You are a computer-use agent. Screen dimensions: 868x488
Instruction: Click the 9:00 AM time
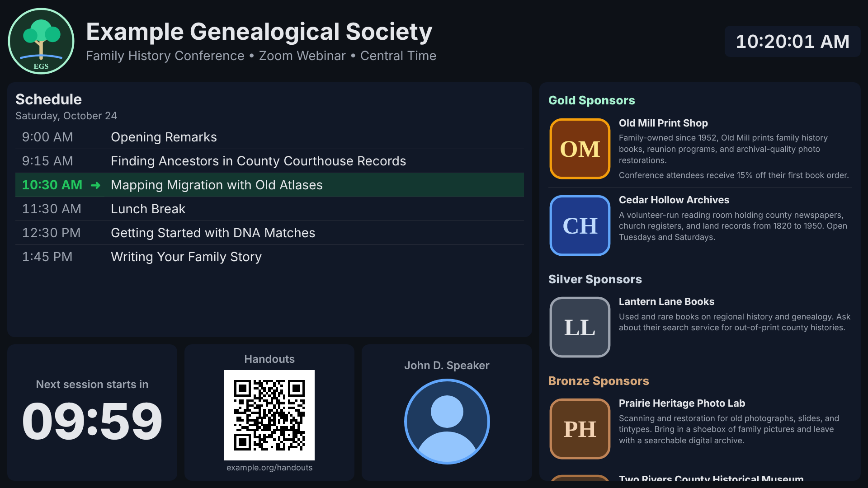[x=47, y=137]
